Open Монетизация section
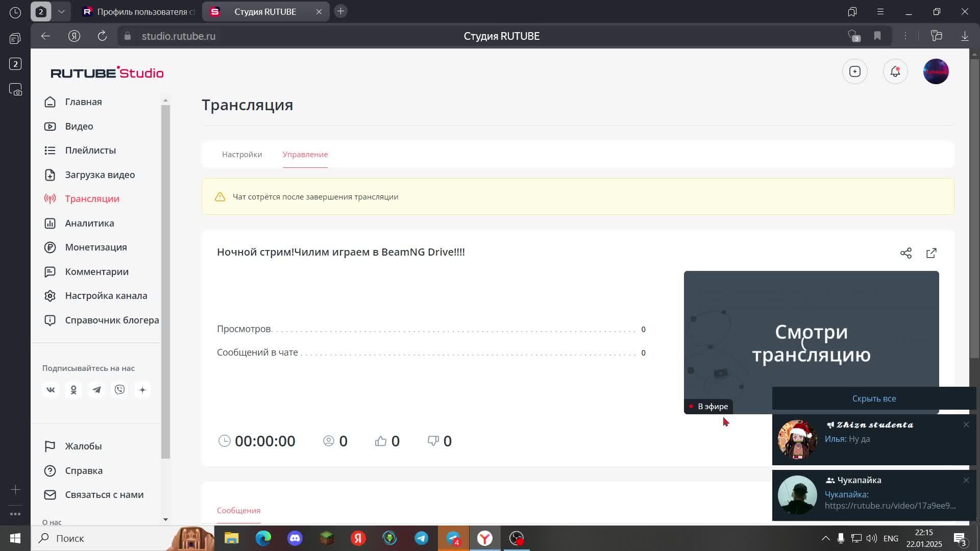The image size is (980, 551). 95,247
